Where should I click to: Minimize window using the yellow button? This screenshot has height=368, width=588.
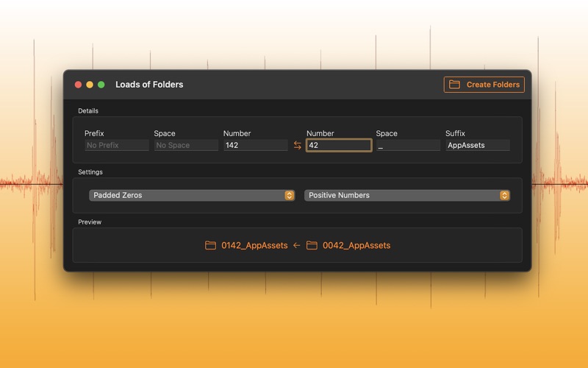90,85
